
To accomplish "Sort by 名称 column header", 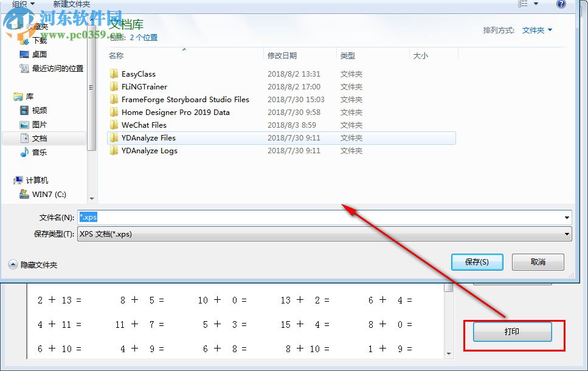I will click(116, 55).
